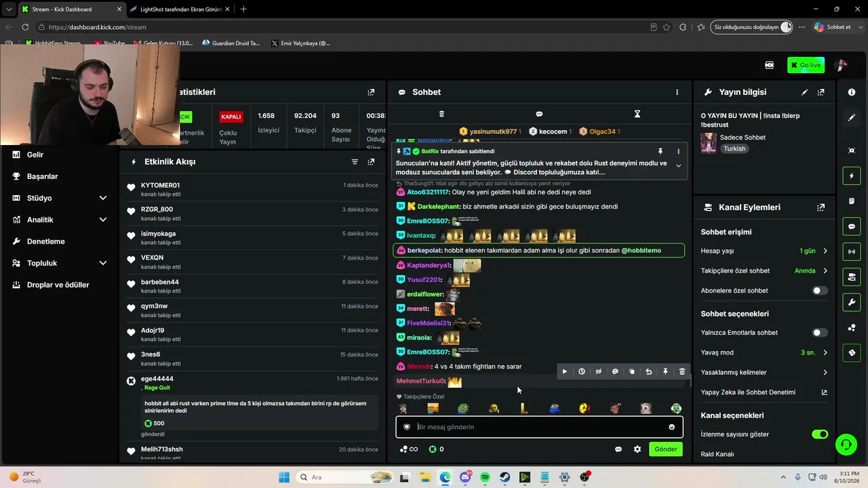This screenshot has width=868, height=488.
Task: Open Yapay Zeka ile Sohbet Denetimi link
Action: (764, 392)
